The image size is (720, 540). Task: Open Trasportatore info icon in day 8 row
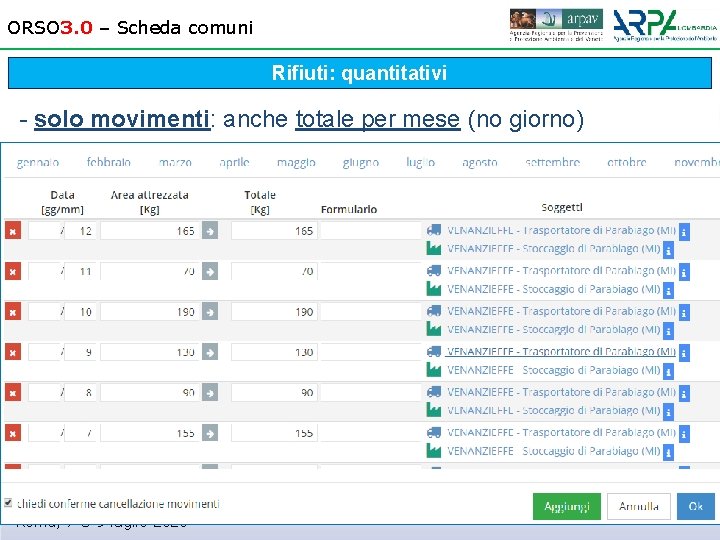[684, 394]
